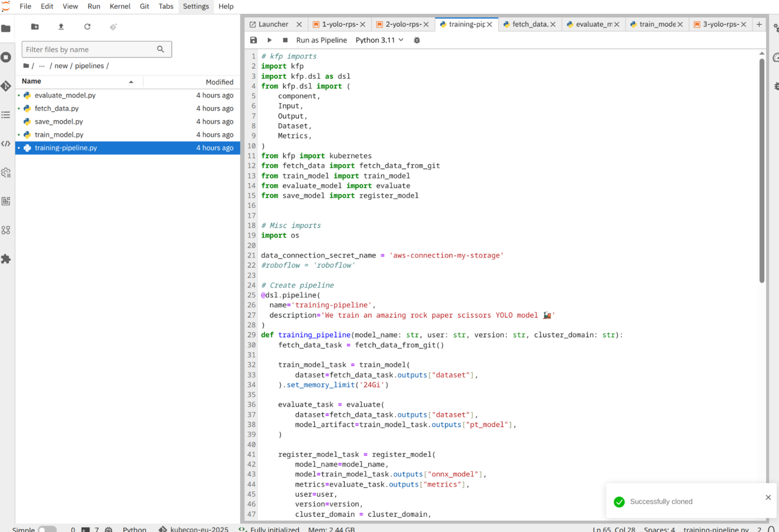Open the Git menu
779x532 pixels.
point(144,6)
